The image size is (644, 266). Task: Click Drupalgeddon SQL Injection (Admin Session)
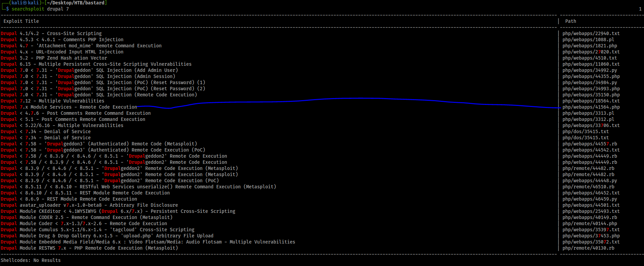[88, 76]
